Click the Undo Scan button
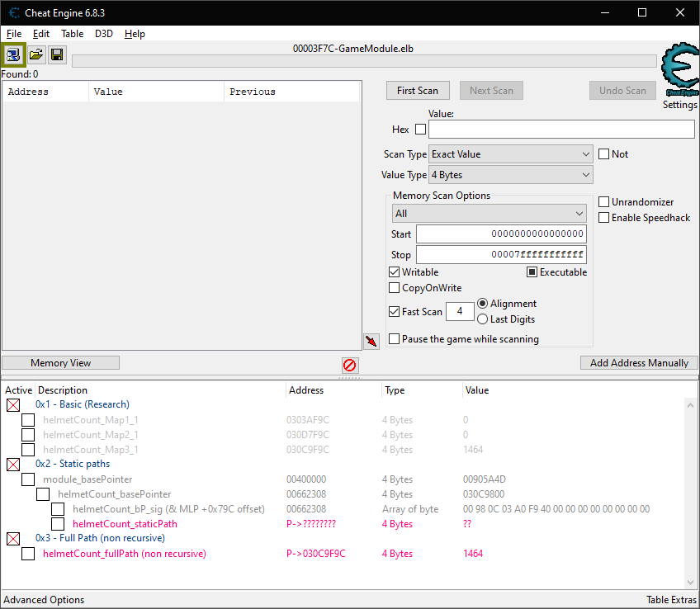This screenshot has height=609, width=700. (x=622, y=91)
